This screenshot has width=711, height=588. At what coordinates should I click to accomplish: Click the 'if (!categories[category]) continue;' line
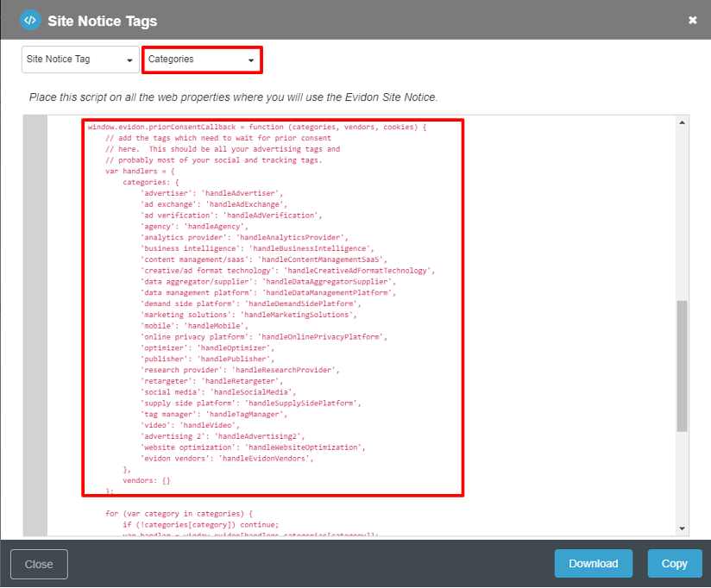(x=201, y=524)
